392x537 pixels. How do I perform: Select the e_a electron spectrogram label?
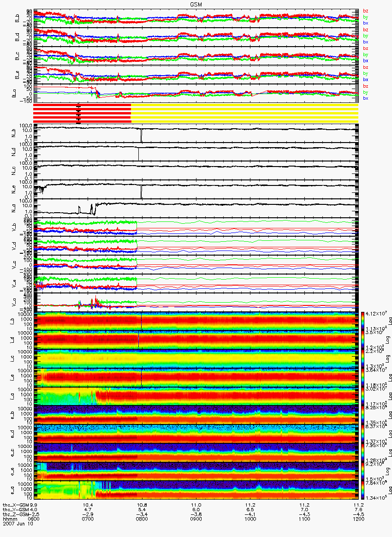(12, 491)
